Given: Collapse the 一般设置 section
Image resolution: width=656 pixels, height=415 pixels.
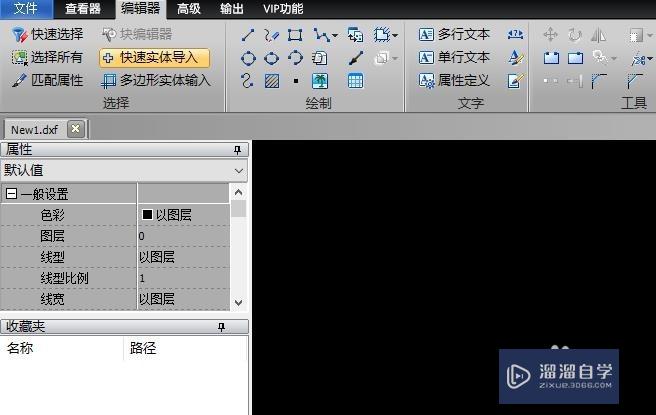Looking at the screenshot, I should 12,194.
